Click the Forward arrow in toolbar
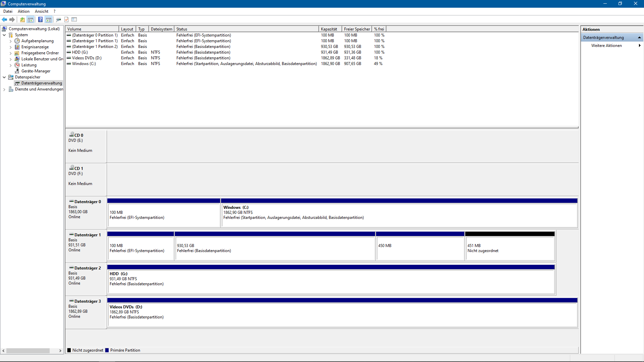This screenshot has width=644, height=362. (x=12, y=19)
